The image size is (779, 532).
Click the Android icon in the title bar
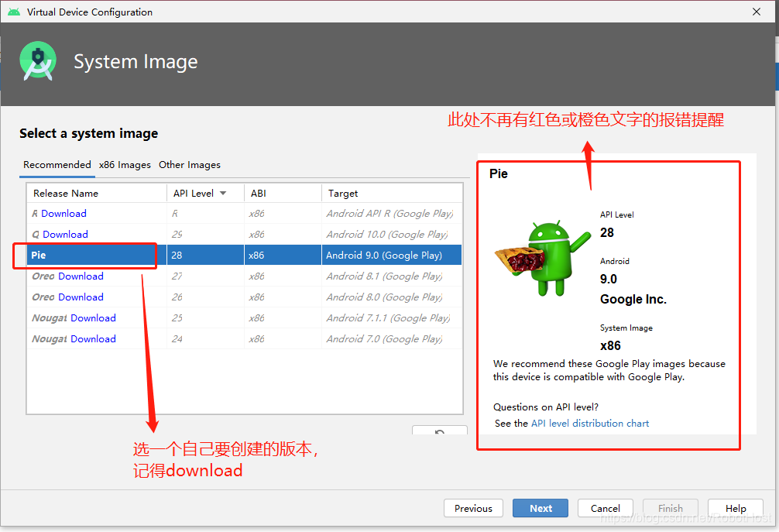click(x=14, y=12)
